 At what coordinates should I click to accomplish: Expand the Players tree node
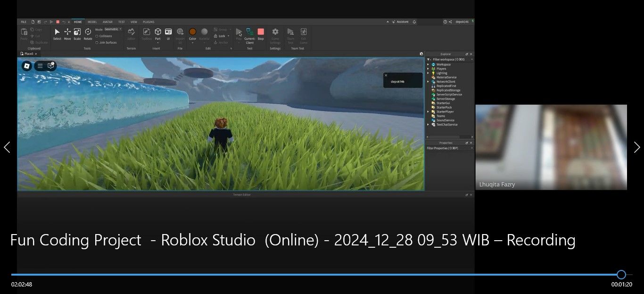429,69
